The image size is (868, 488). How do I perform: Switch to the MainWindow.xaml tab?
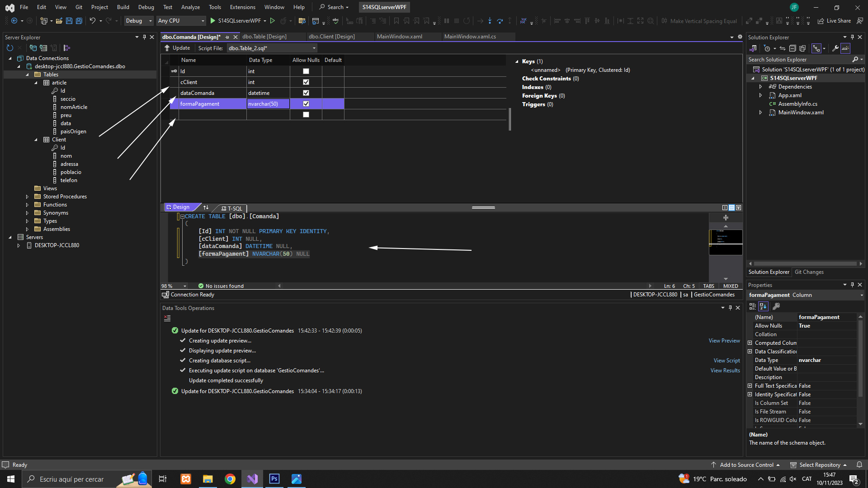pyautogui.click(x=399, y=37)
